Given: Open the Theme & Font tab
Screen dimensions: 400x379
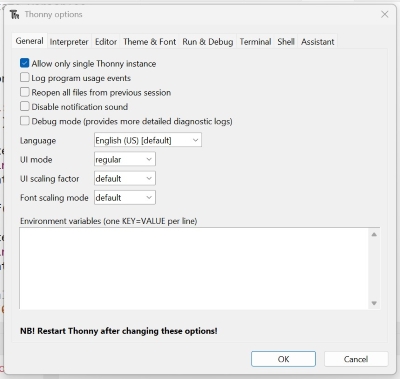Looking at the screenshot, I should [150, 42].
